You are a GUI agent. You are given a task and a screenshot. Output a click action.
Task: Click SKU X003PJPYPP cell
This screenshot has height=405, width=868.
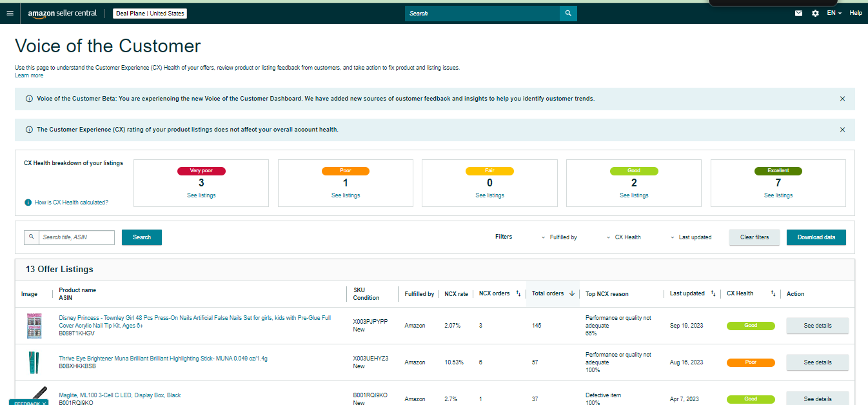(x=370, y=321)
